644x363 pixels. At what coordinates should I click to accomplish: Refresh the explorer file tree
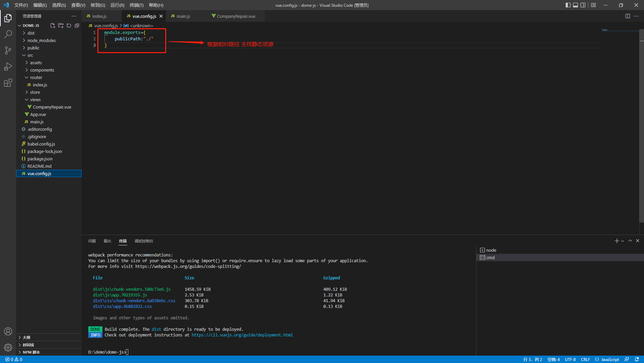(x=69, y=26)
